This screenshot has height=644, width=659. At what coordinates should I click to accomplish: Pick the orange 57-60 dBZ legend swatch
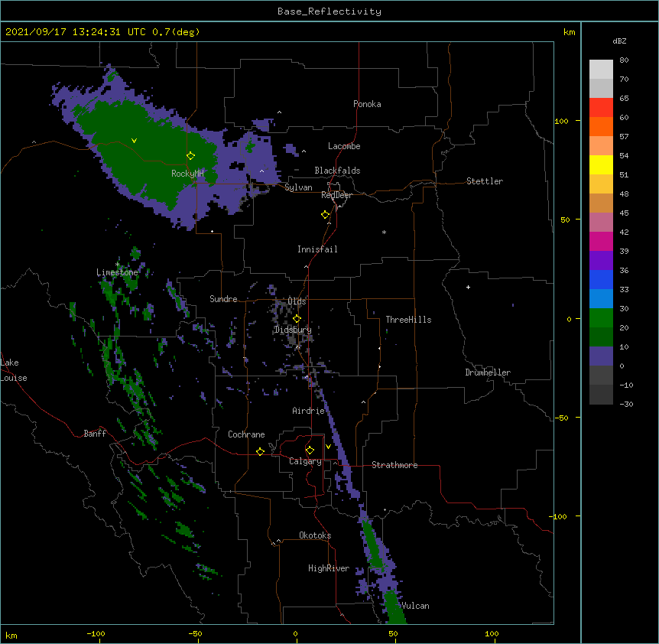pyautogui.click(x=601, y=126)
